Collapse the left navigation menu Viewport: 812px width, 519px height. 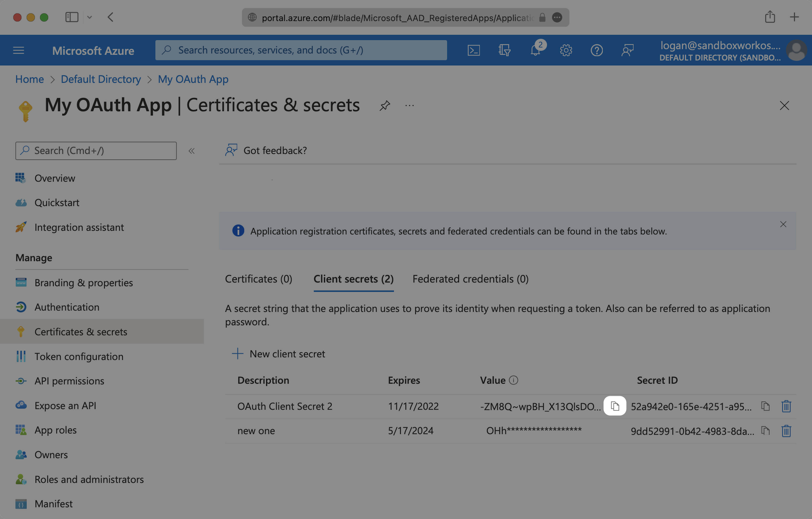click(x=192, y=151)
